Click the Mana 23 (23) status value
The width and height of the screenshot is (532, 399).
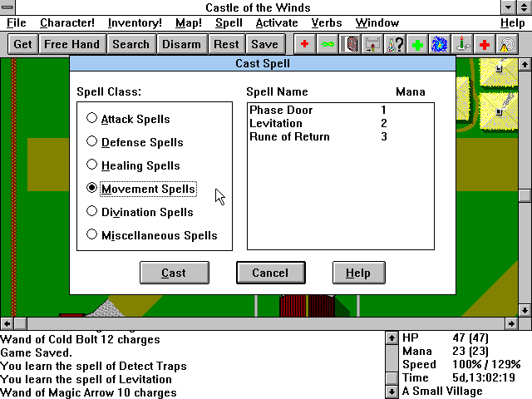(x=470, y=351)
